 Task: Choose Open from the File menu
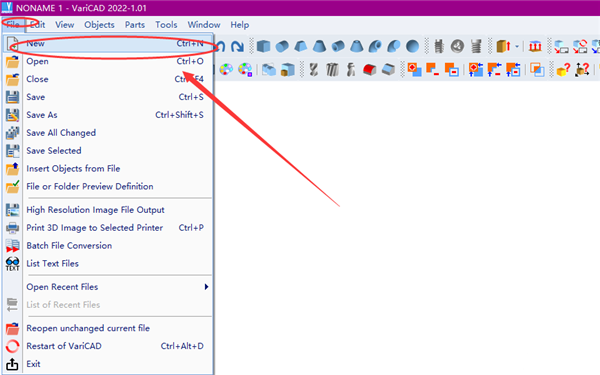pos(108,61)
